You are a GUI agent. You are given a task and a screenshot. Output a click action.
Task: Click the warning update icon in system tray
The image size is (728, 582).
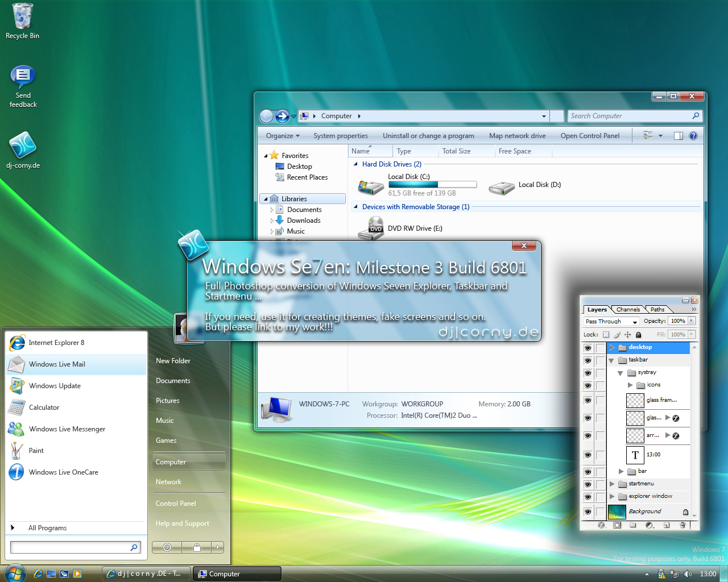pos(661,574)
